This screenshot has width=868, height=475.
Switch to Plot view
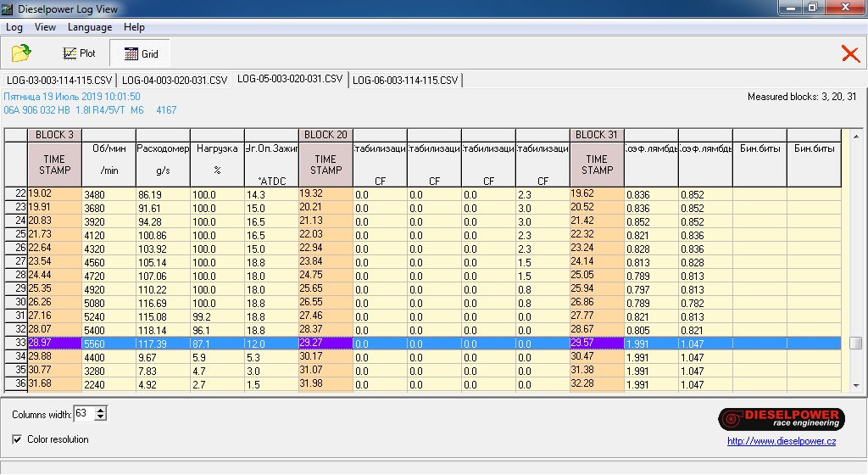click(x=79, y=53)
